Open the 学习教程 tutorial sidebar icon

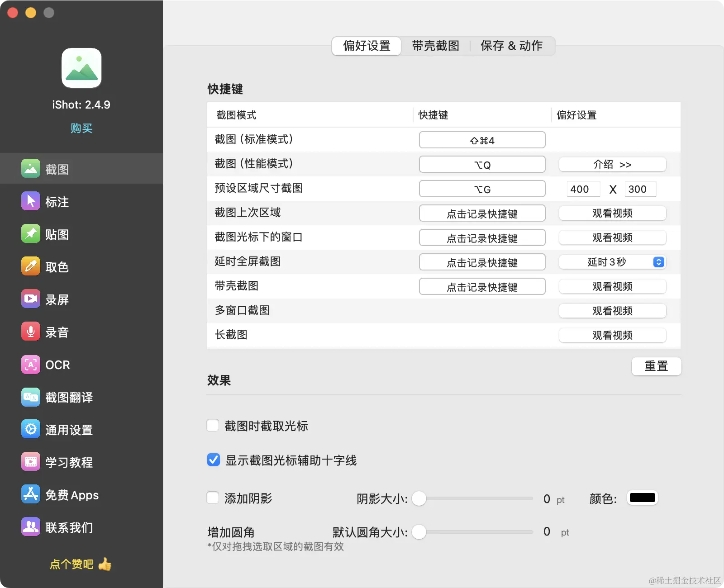[x=31, y=462]
